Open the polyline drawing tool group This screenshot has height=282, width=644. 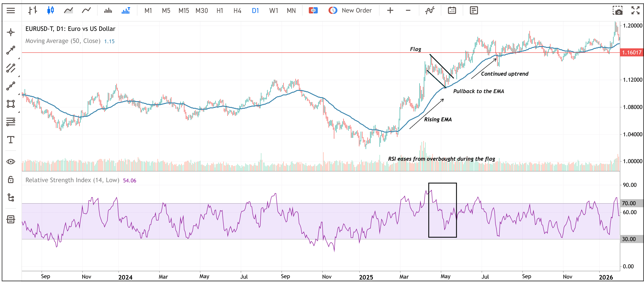[11, 86]
